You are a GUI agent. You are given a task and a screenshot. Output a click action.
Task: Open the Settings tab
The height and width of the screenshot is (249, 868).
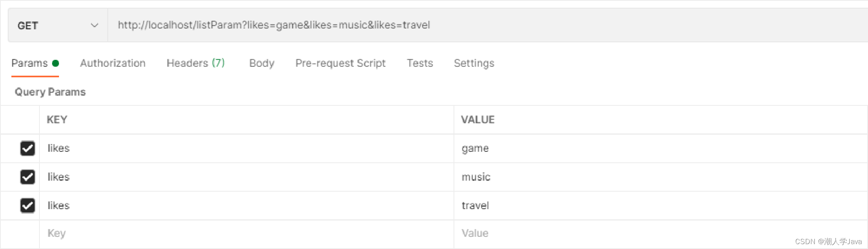pos(474,63)
